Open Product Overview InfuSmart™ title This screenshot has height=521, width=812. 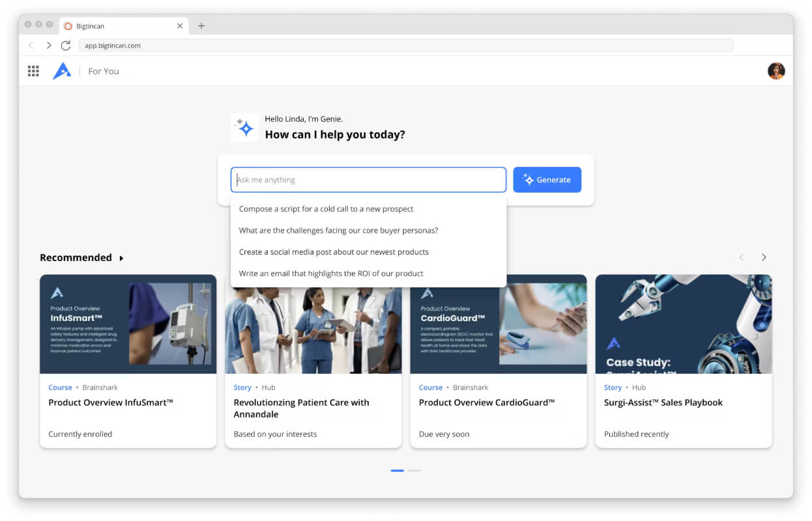coord(111,402)
